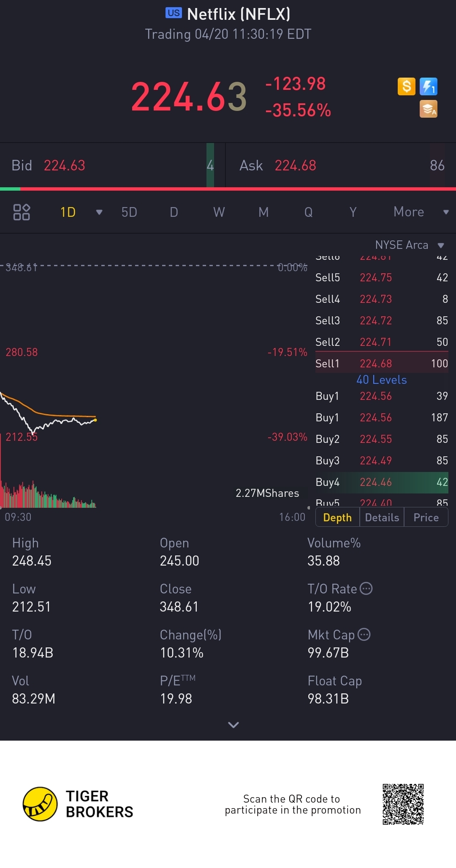The height and width of the screenshot is (868, 456).
Task: Tap the Sell1 224.68 order row
Action: (382, 363)
